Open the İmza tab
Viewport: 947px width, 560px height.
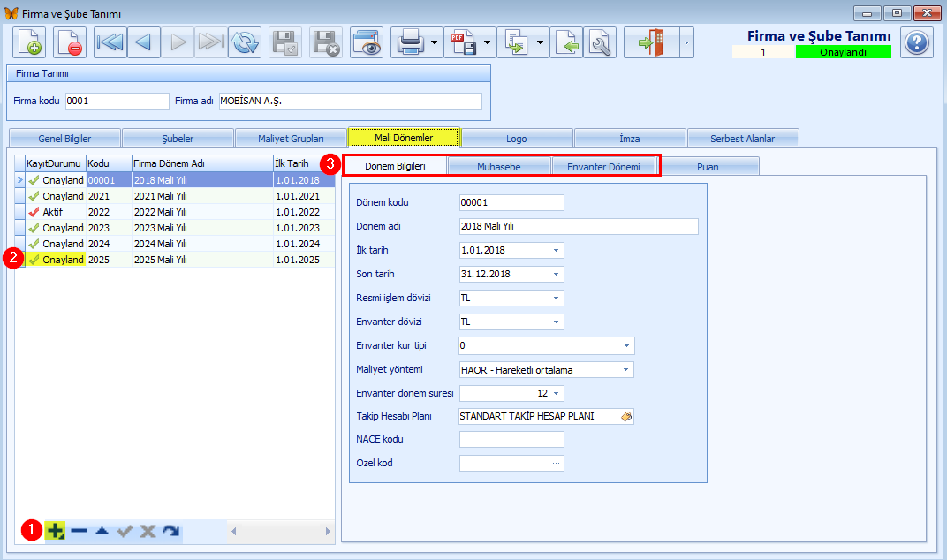629,139
